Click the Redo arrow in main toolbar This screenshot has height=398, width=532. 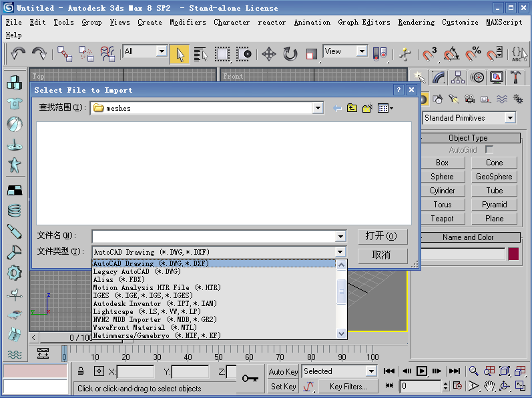[x=39, y=53]
